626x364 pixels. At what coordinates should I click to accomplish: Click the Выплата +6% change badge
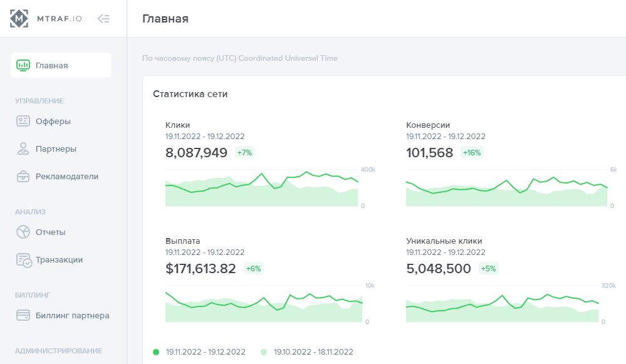coord(253,269)
